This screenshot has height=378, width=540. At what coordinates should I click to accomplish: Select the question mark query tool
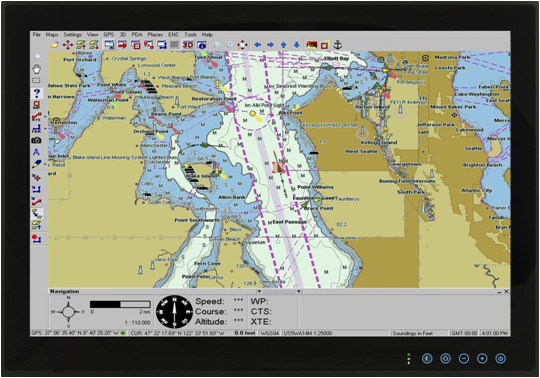tap(37, 93)
